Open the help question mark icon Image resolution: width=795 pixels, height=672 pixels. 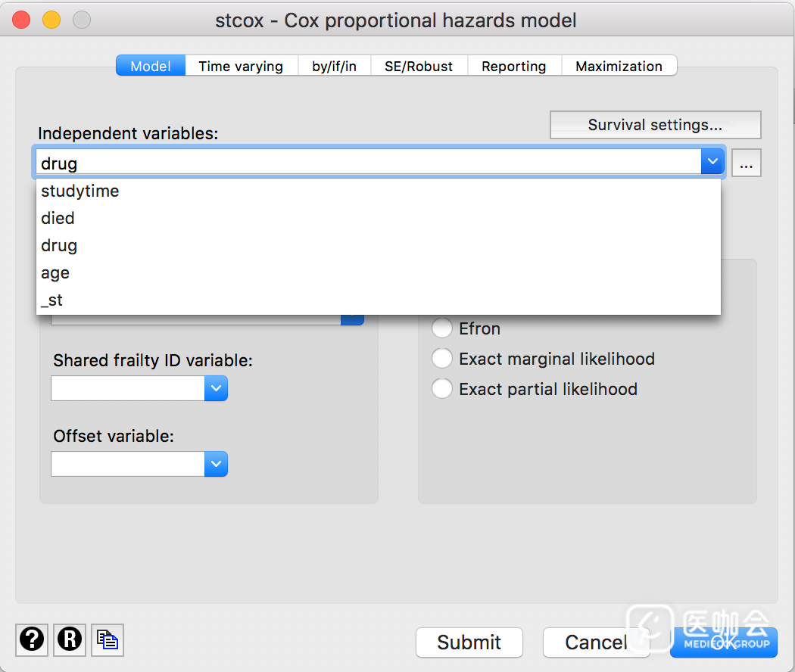[x=32, y=640]
